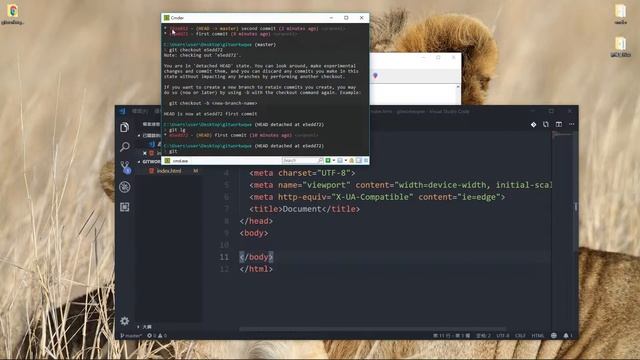The height and width of the screenshot is (360, 640).
Task: Select the second desktop folder icon on right
Action: click(620, 46)
